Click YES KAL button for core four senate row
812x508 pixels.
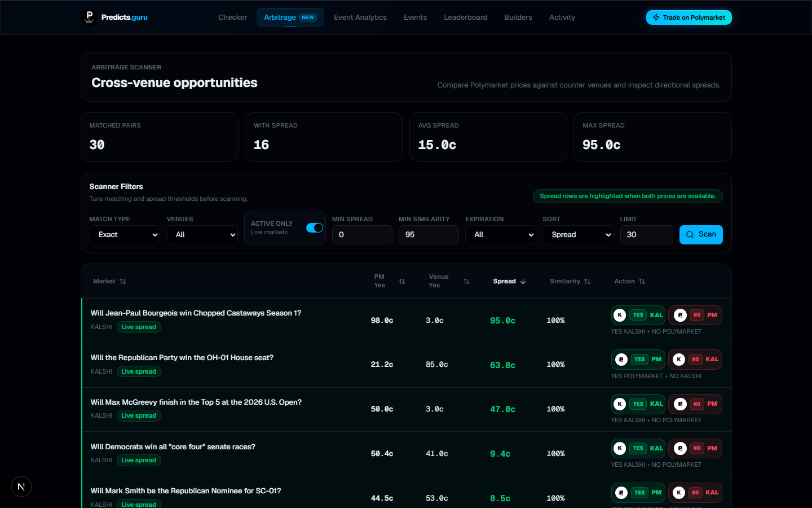pos(638,448)
